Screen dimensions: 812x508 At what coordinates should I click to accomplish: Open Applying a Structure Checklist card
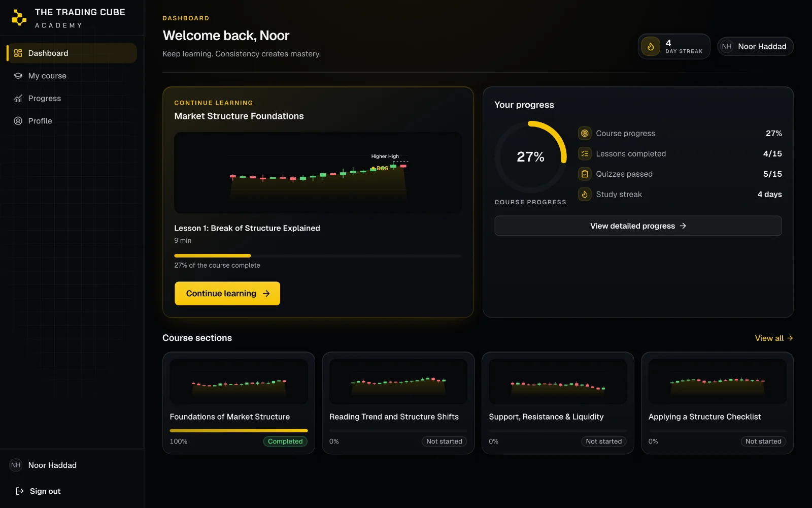pos(718,403)
